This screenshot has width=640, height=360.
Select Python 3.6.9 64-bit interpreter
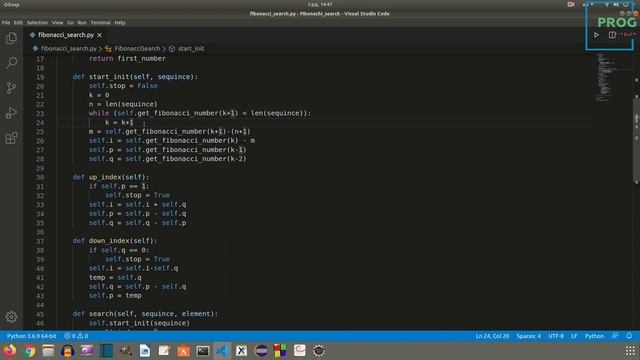(31, 336)
